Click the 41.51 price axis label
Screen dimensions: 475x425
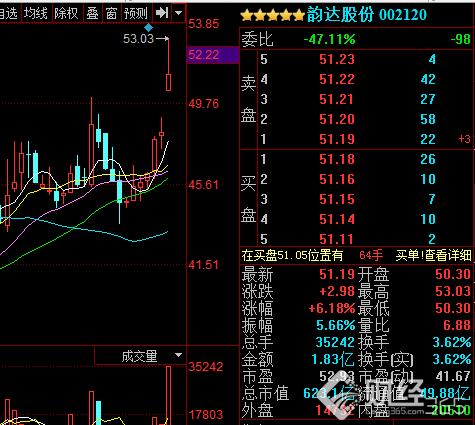204,265
